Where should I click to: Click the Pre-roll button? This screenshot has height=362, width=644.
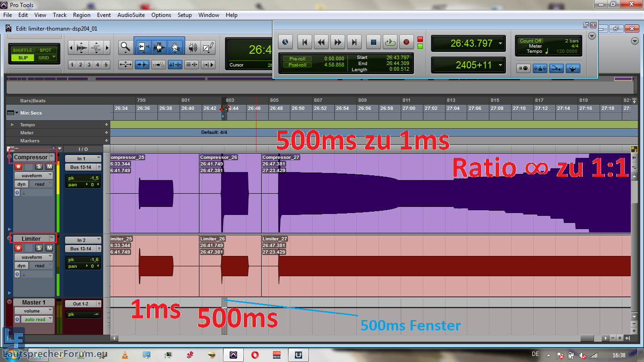tap(297, 59)
